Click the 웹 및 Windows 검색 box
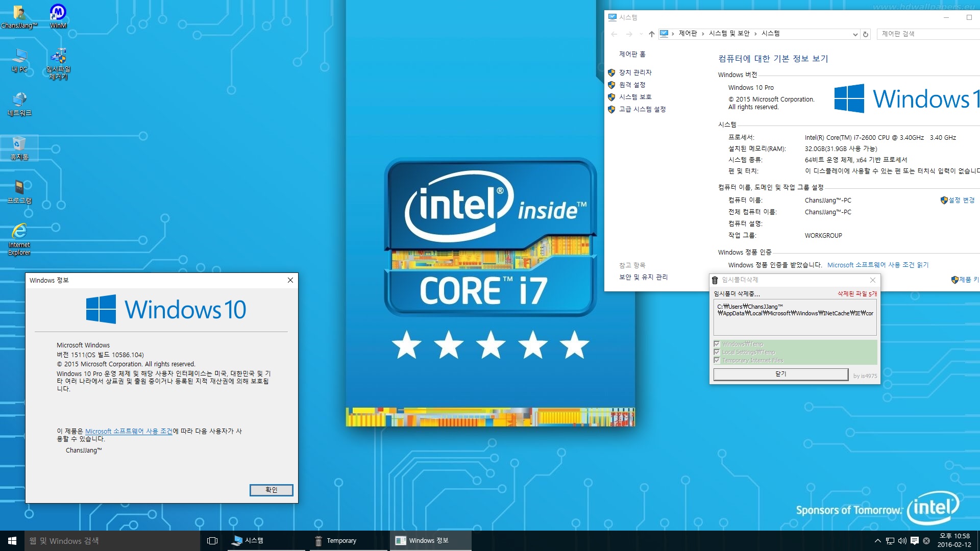This screenshot has height=551, width=980. (112, 541)
